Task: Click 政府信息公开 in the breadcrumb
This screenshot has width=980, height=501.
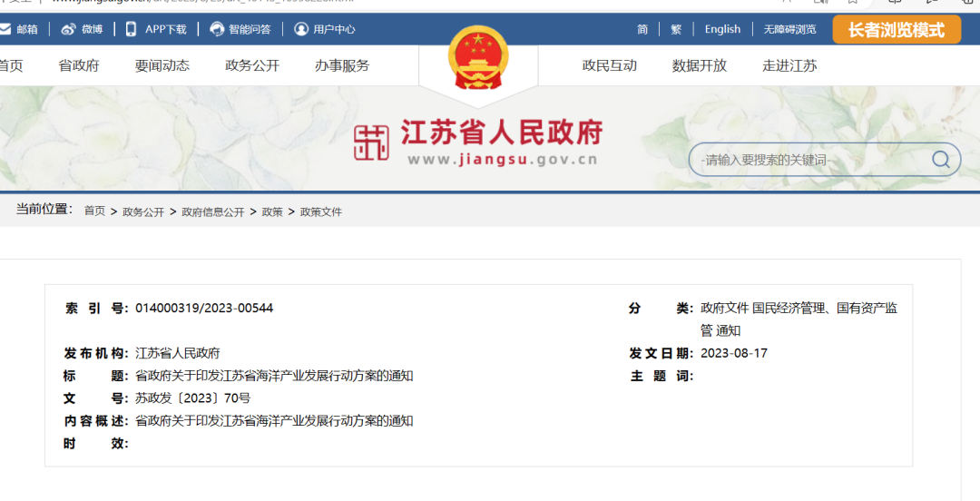Action: 212,211
